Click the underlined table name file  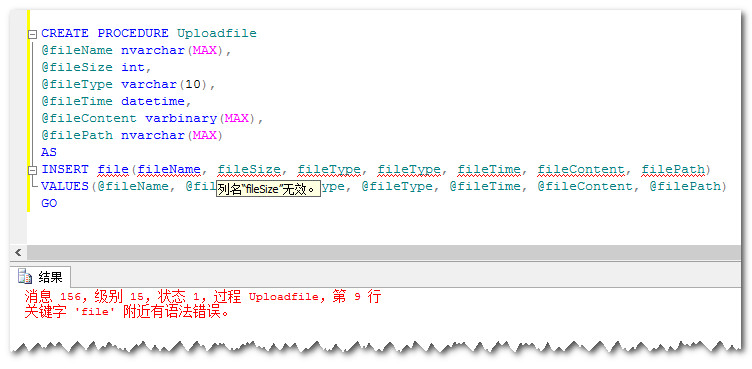point(113,169)
